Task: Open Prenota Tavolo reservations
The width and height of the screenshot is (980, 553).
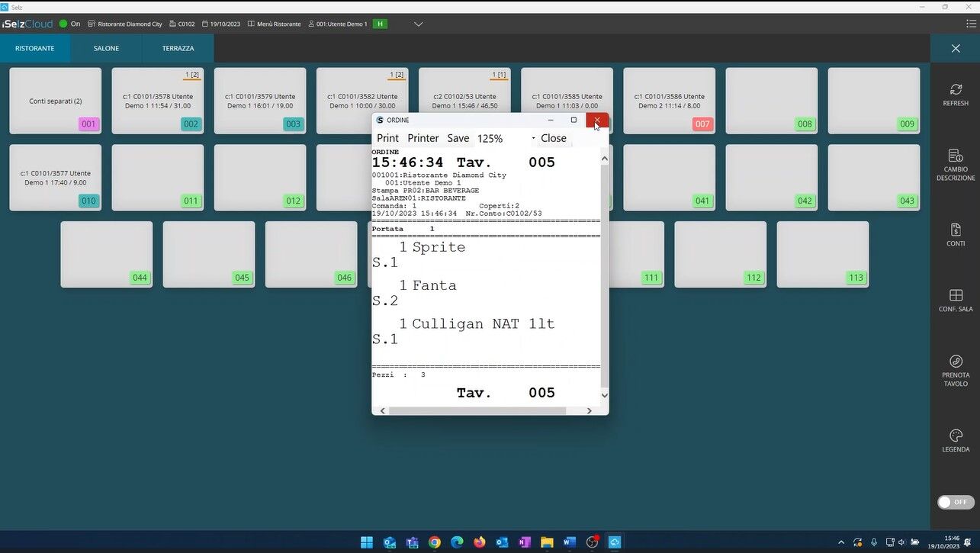Action: point(956,368)
